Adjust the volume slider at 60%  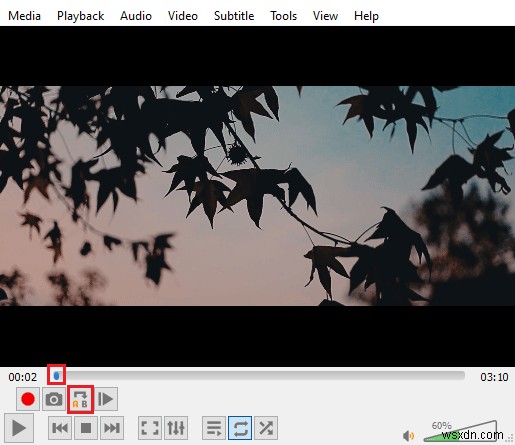pyautogui.click(x=461, y=432)
